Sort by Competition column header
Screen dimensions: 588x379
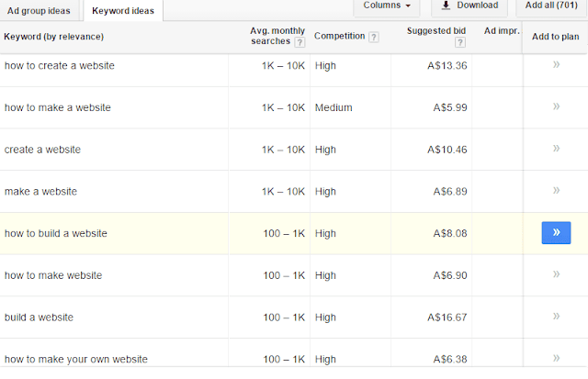pos(339,36)
